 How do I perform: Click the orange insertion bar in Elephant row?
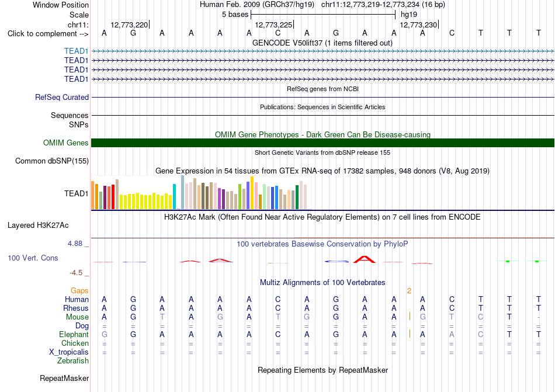pos(410,334)
